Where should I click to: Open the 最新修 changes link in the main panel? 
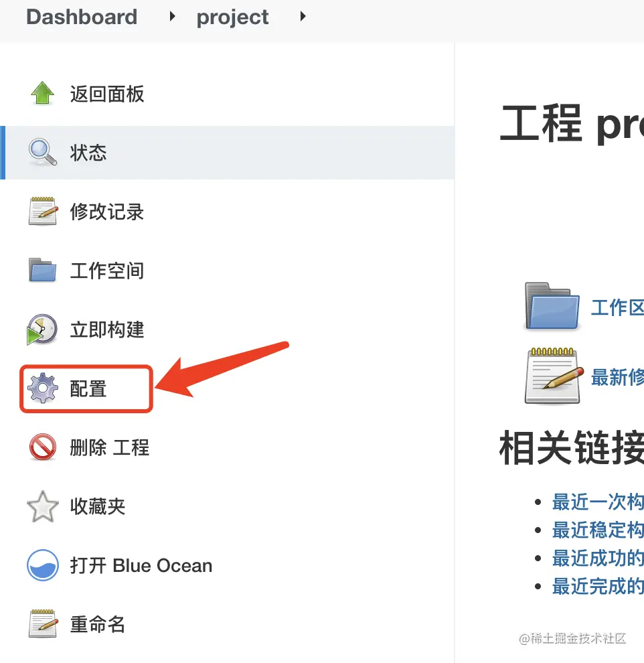tap(617, 377)
